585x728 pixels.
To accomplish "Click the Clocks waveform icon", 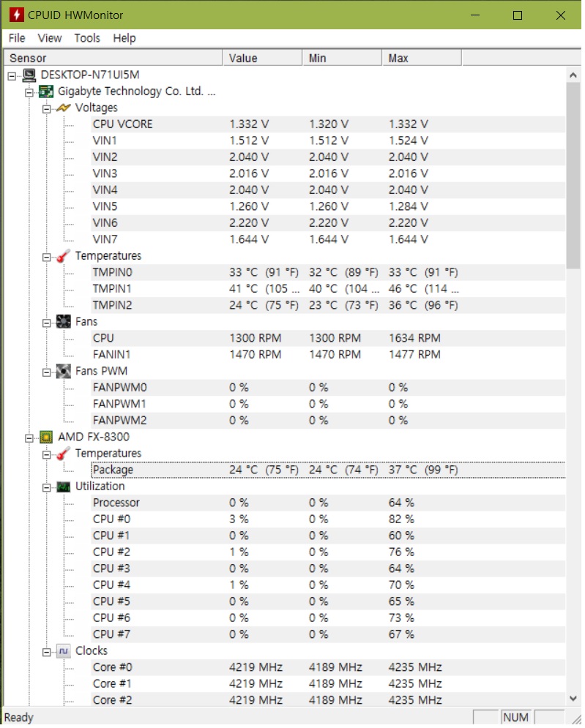I will [x=63, y=652].
